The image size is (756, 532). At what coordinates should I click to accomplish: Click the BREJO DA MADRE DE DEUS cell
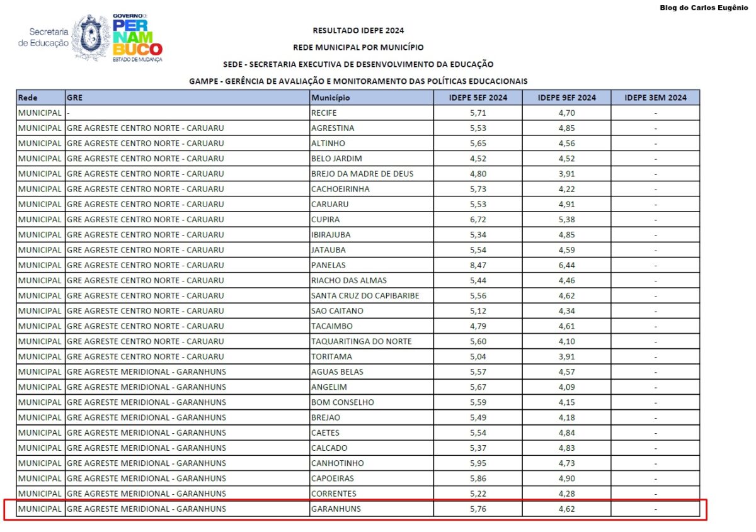point(362,174)
